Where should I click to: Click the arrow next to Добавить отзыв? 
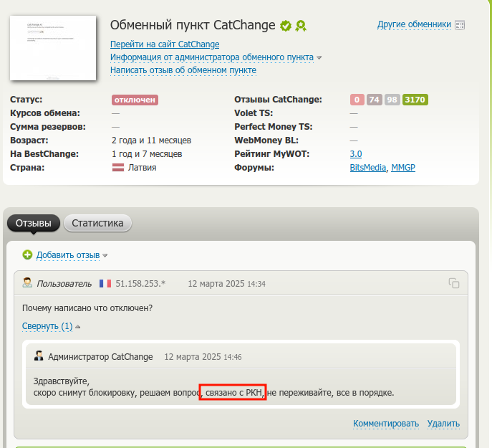pos(105,256)
